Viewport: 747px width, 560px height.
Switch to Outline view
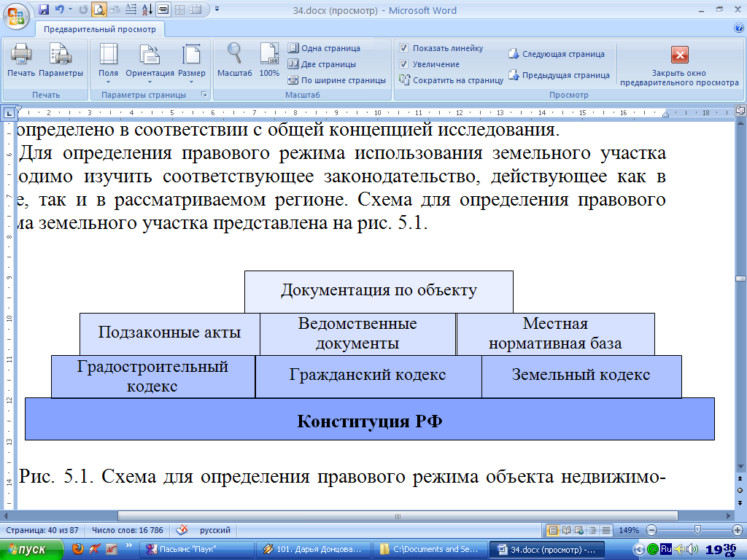click(592, 530)
